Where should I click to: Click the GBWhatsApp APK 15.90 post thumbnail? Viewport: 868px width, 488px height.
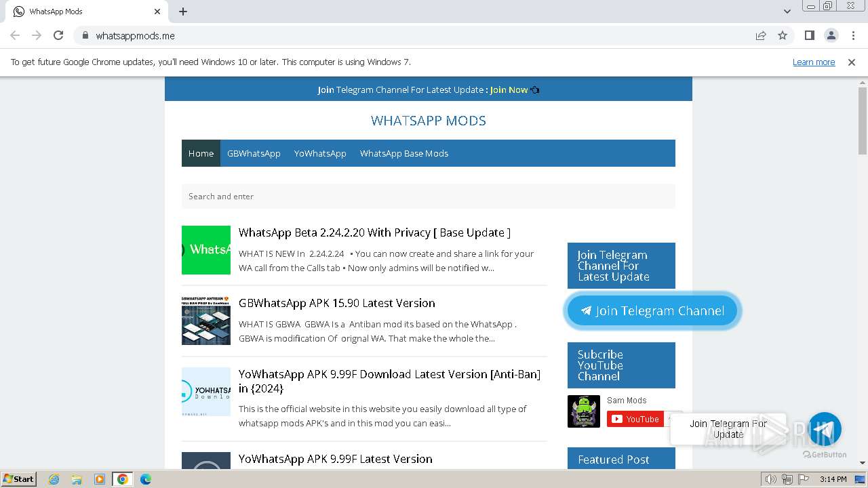pyautogui.click(x=206, y=321)
